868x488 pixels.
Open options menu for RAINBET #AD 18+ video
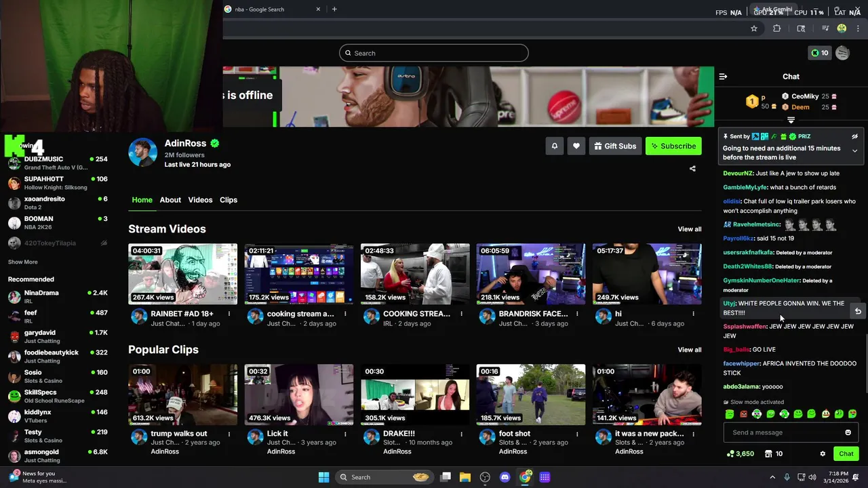click(x=229, y=314)
